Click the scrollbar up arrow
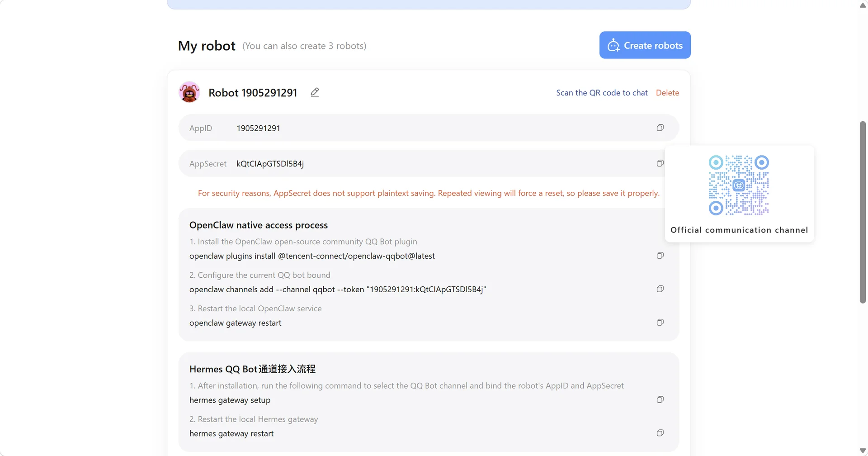Screen dimensions: 868x456 point(863,5)
